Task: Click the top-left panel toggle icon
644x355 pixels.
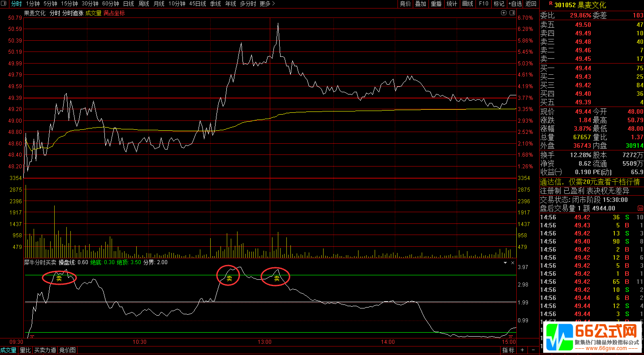Action: tap(4, 4)
